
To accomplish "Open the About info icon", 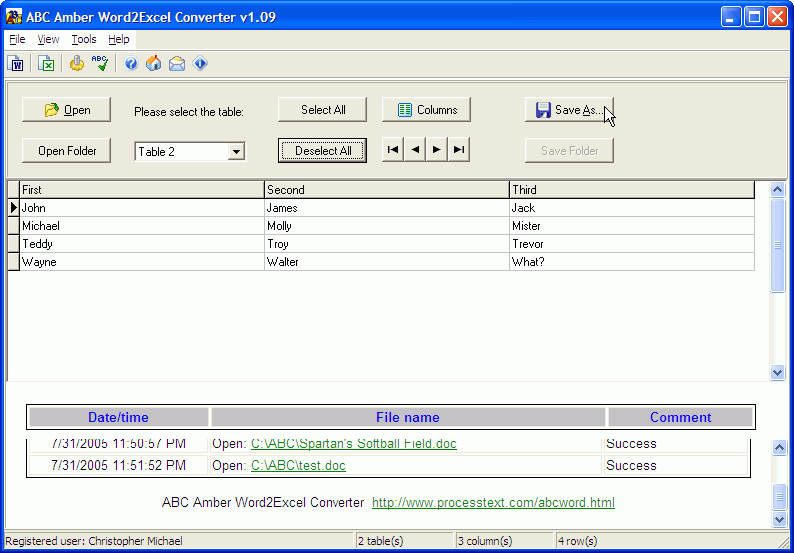I will pos(200,63).
